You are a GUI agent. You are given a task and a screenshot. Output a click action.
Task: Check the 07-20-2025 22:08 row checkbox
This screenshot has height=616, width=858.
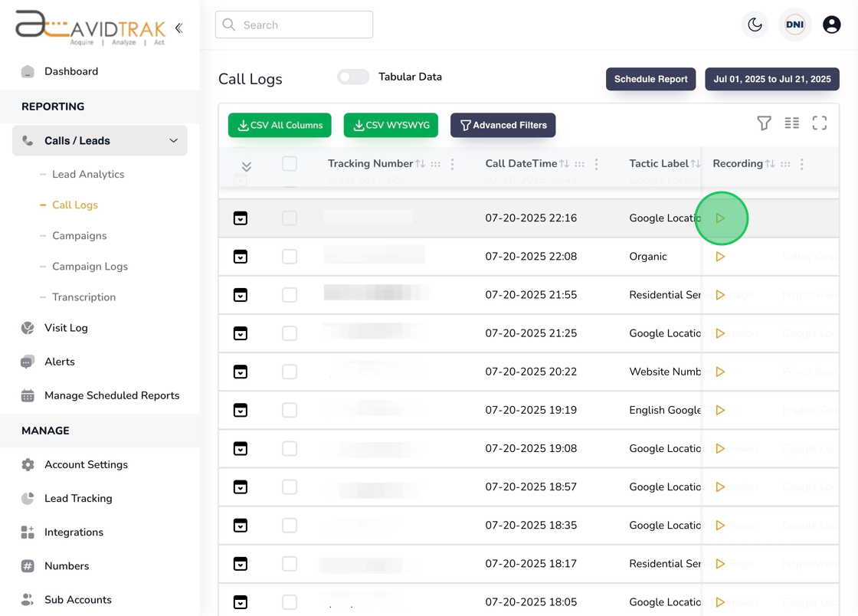tap(290, 257)
